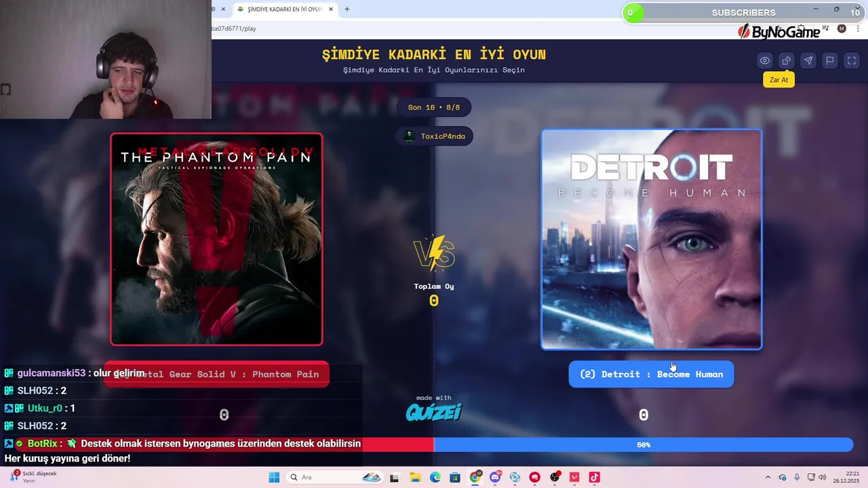Image resolution: width=868 pixels, height=488 pixels.
Task: Vote for (2) Detroit : Become Human button
Action: (651, 374)
